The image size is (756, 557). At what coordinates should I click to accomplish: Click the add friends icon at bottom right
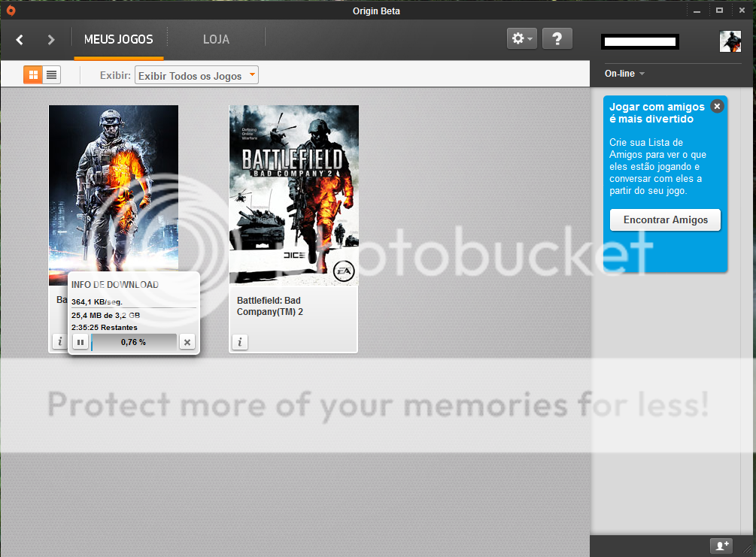(x=721, y=546)
